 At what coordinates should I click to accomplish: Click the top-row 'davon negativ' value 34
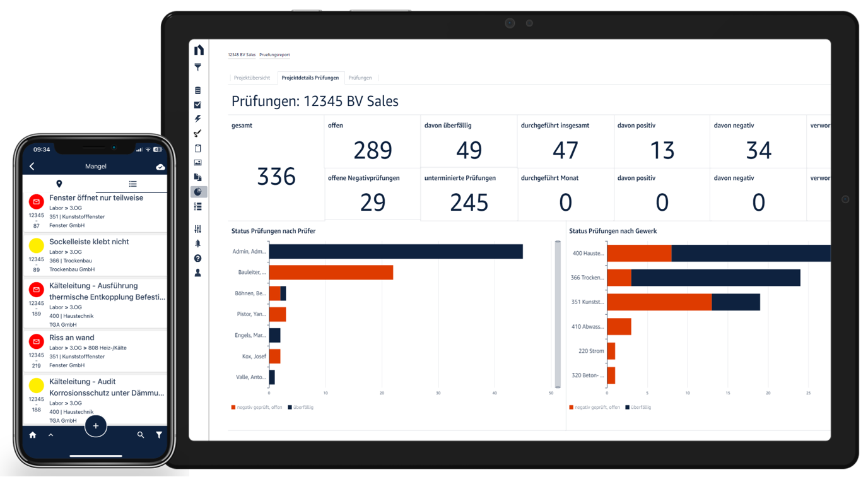click(x=758, y=150)
